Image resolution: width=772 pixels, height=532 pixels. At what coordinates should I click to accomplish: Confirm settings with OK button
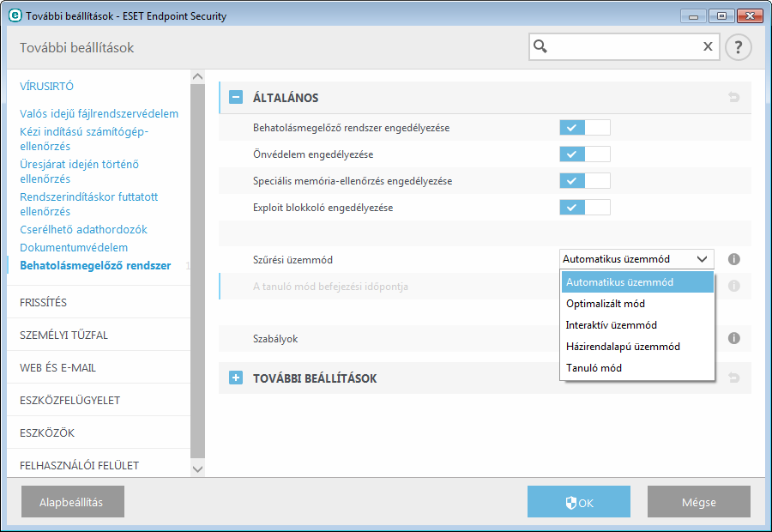(x=578, y=502)
